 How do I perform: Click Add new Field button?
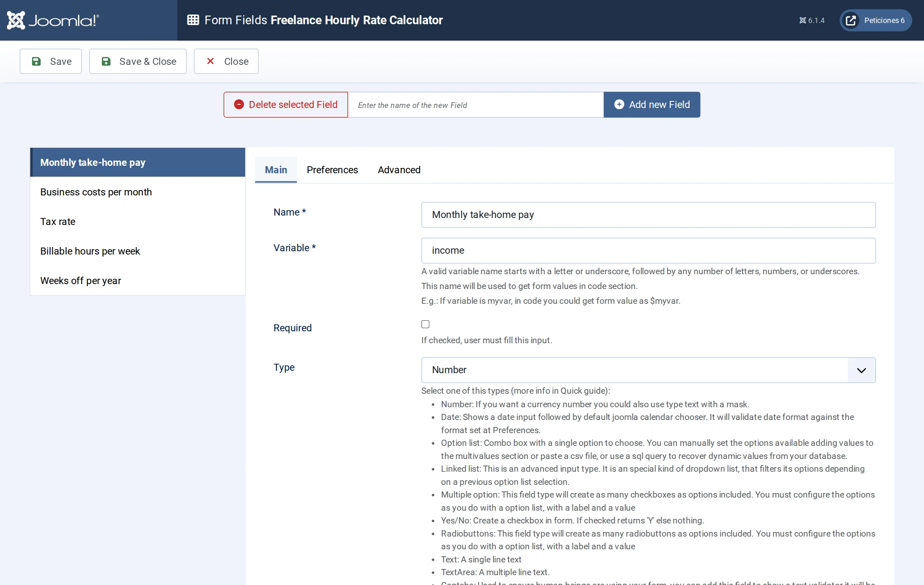coord(652,105)
